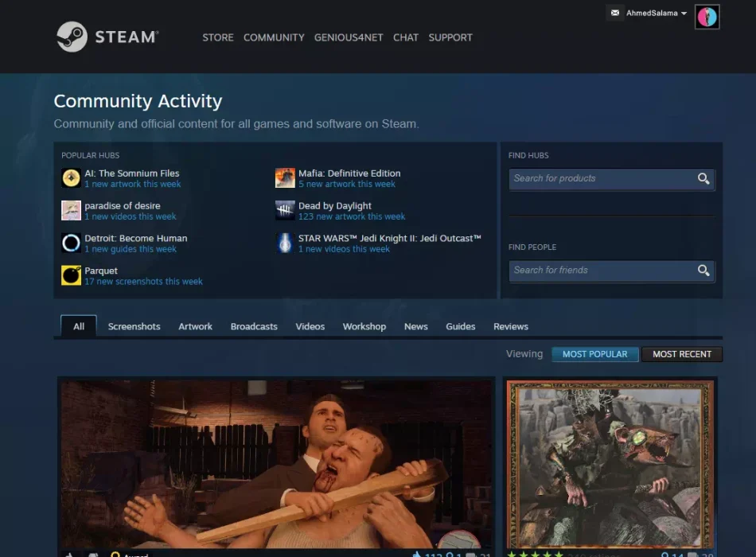Click '5 new artwork this week' text

(347, 185)
